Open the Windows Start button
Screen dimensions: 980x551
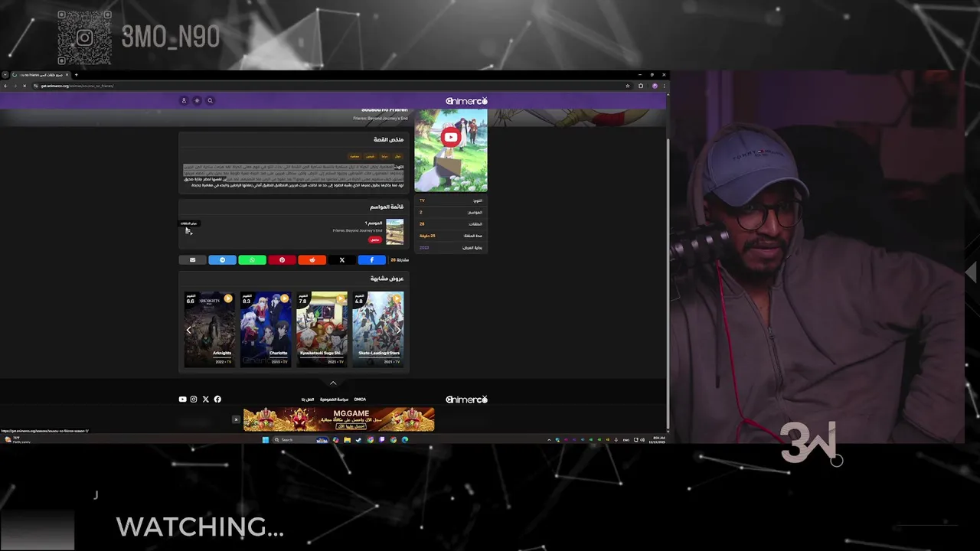click(x=266, y=440)
